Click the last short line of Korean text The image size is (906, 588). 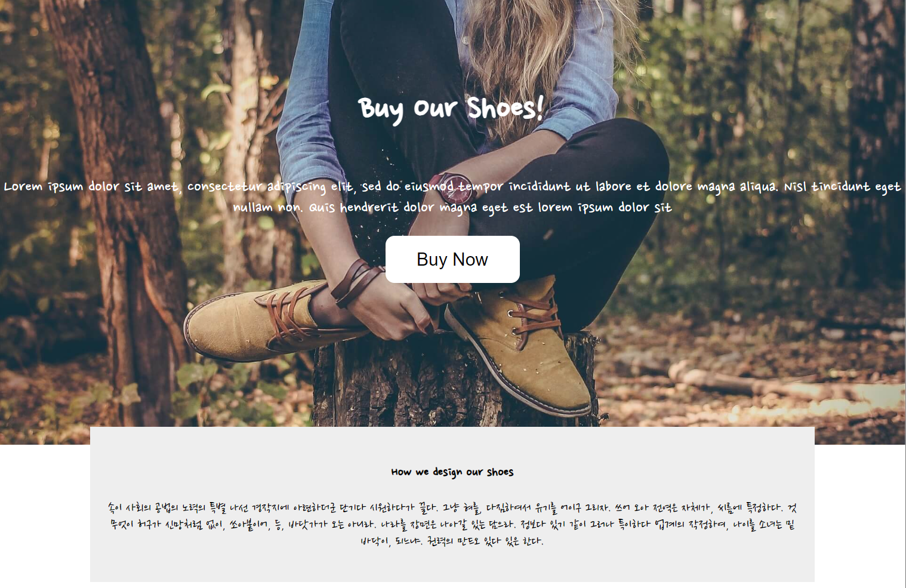[x=452, y=541]
